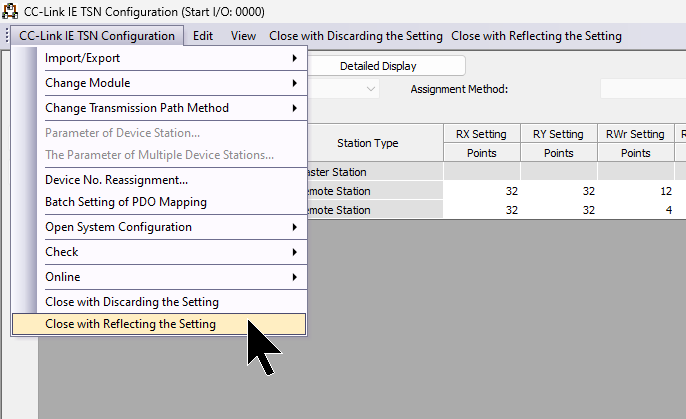This screenshot has width=686, height=419.
Task: Click Close with Reflecting the Setting in menu bar
Action: [536, 36]
